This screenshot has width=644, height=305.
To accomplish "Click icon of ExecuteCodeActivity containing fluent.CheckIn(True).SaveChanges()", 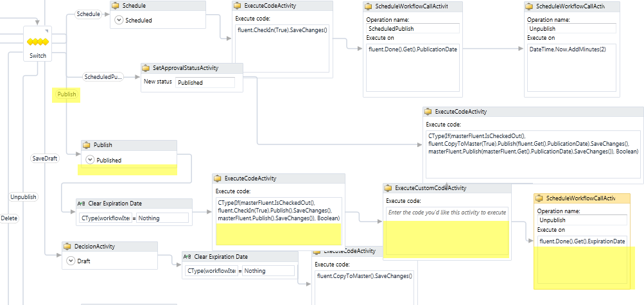I will pyautogui.click(x=238, y=6).
